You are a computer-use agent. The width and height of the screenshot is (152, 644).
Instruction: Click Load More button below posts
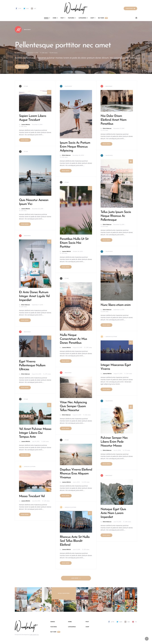pos(76,578)
